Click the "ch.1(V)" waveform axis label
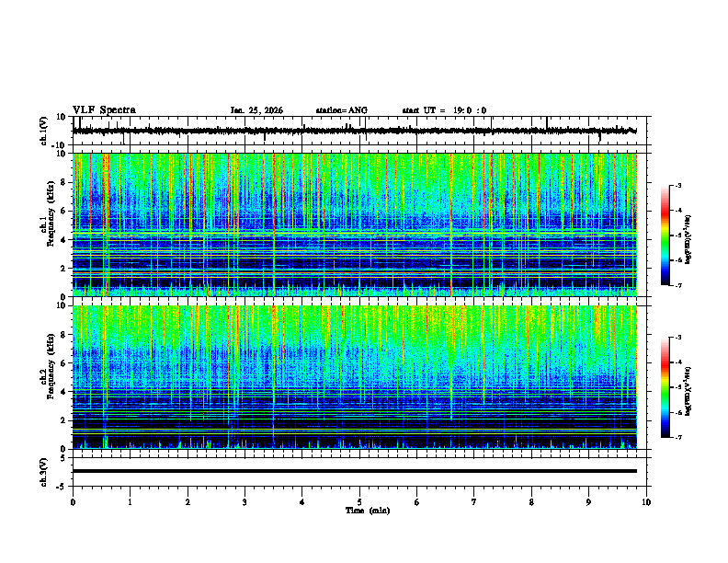Image resolution: width=728 pixels, height=563 pixels. pyautogui.click(x=43, y=131)
